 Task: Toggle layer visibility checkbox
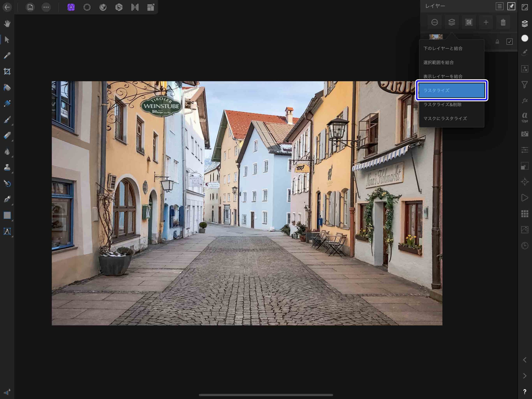pyautogui.click(x=509, y=42)
